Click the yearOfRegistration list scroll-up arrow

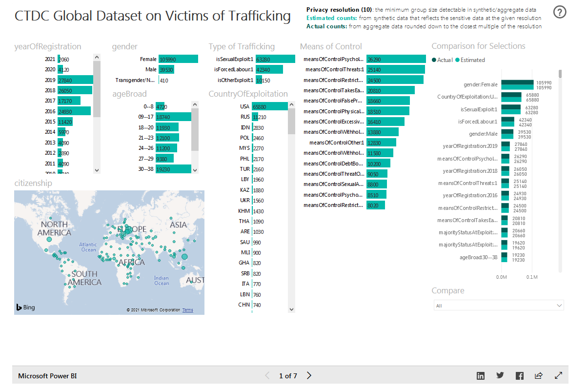(x=97, y=58)
